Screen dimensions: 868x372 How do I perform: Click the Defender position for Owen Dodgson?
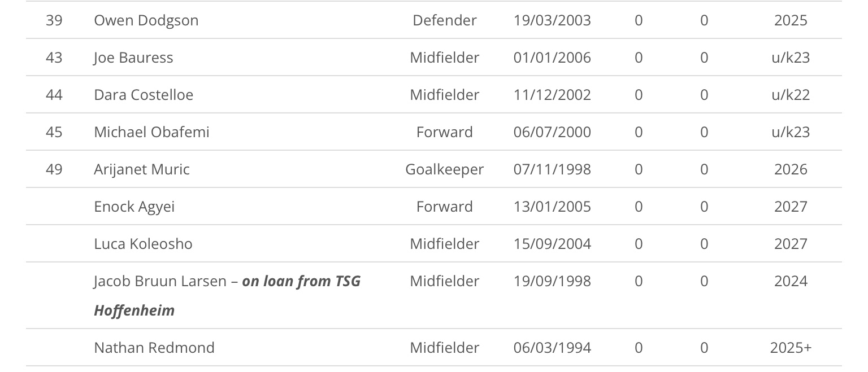[x=445, y=20]
